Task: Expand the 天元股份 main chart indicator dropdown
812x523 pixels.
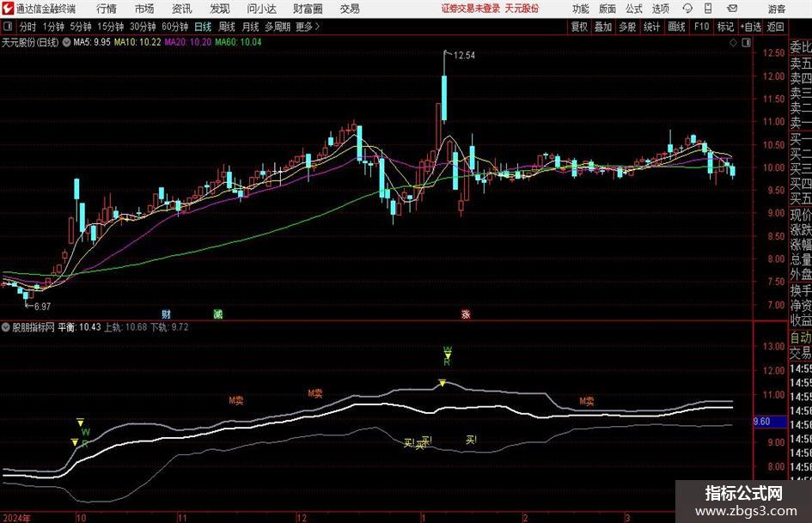Action: coord(67,42)
